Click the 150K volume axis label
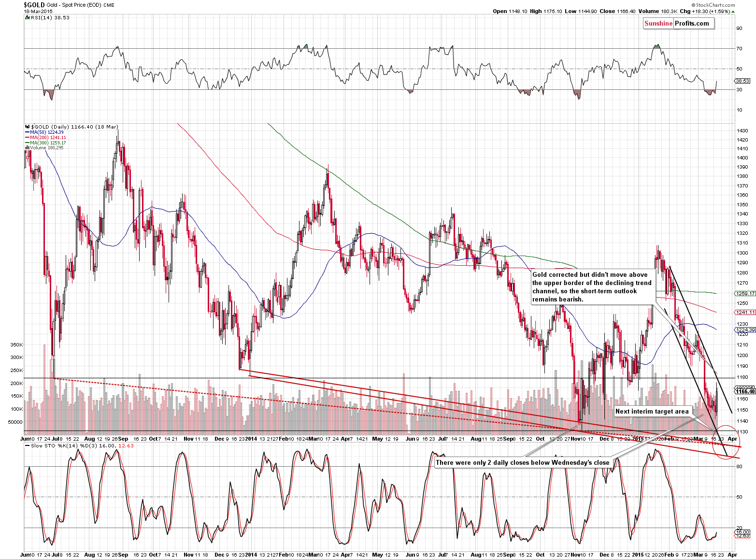This screenshot has height=559, width=756. (17, 396)
